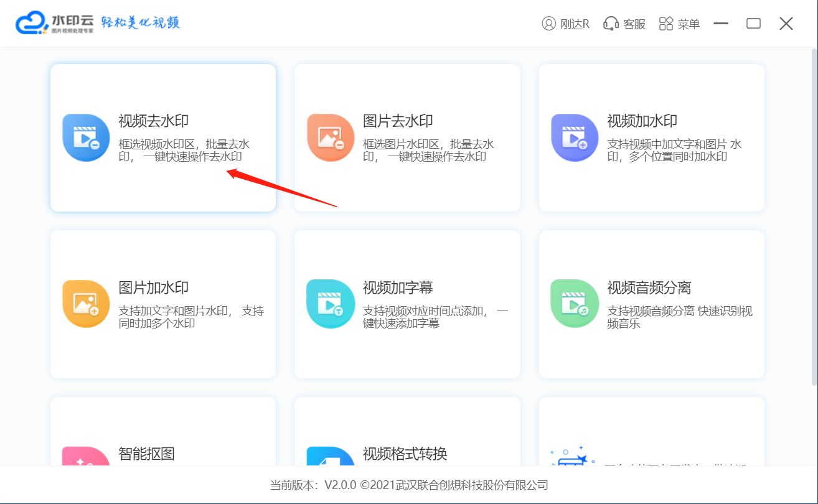Select the 图片加水印 title

point(154,288)
